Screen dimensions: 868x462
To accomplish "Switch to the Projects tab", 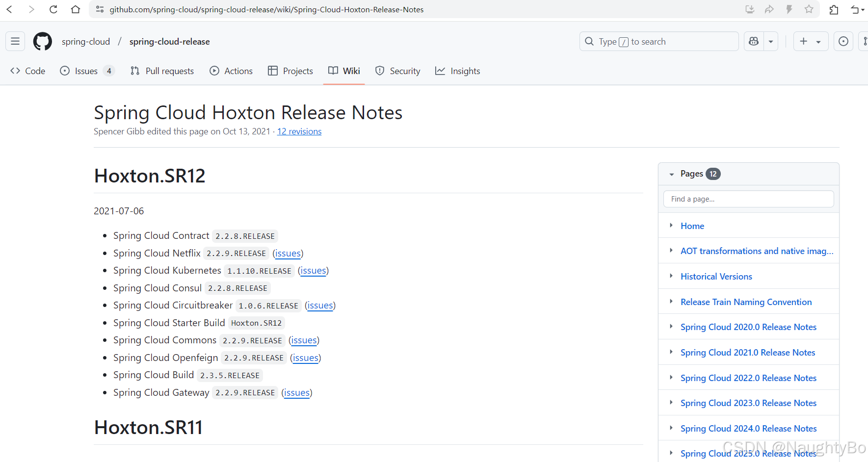I will click(290, 71).
